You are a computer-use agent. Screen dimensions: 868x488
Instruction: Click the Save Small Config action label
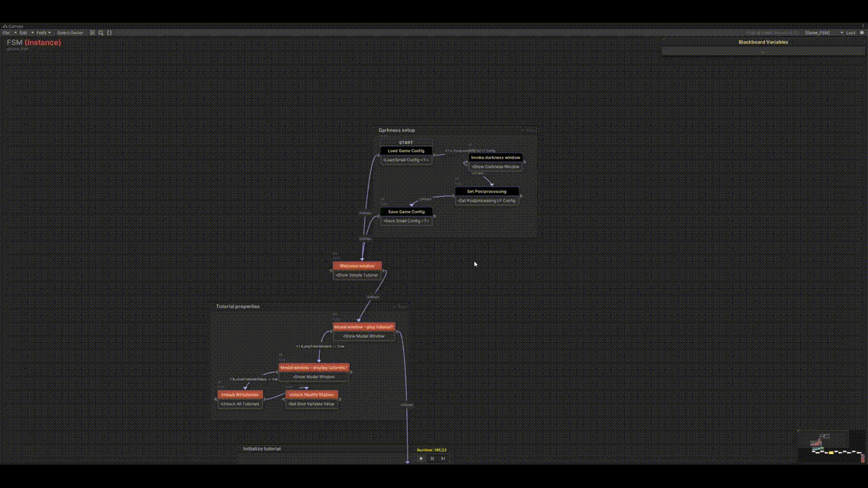coord(406,221)
